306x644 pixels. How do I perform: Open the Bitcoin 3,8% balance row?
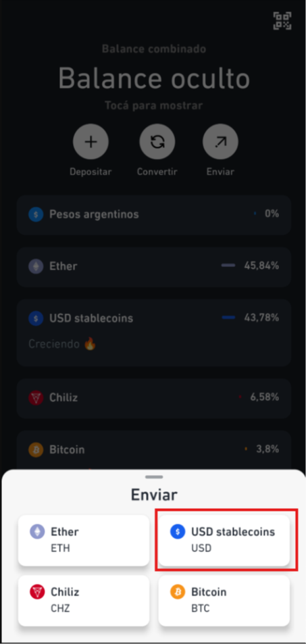(154, 450)
